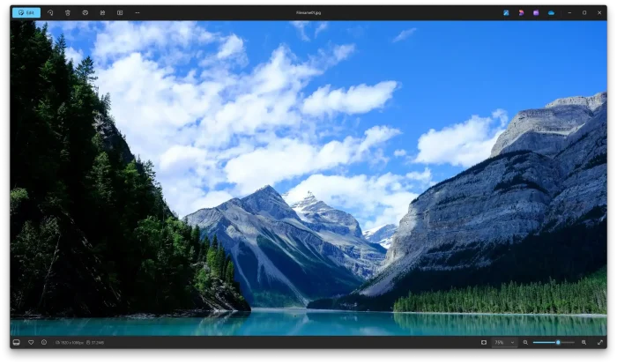
Task: Open the 75% zoom level dropdown
Action: click(504, 342)
